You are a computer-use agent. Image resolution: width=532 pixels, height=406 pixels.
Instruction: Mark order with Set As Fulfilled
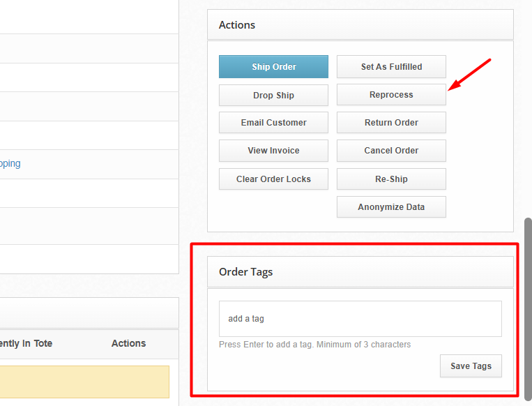391,67
